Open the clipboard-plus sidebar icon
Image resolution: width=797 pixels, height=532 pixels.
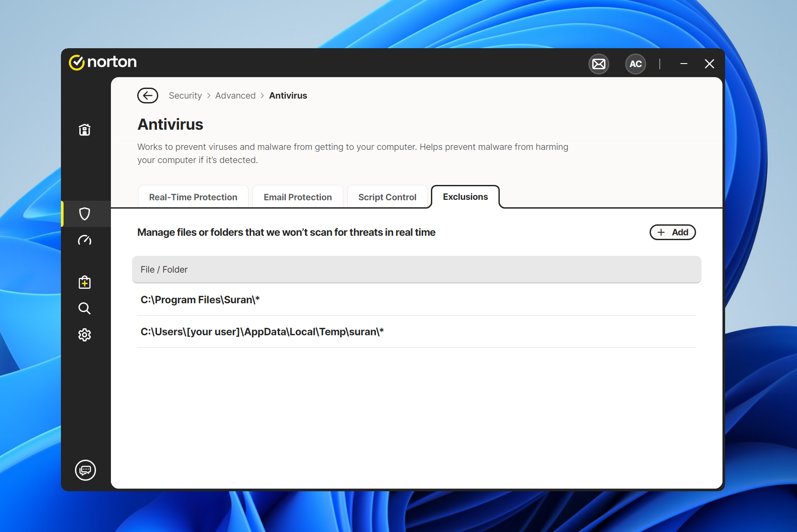point(85,282)
